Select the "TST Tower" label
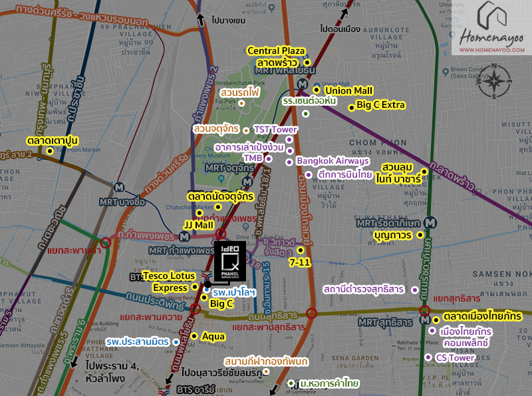532x396 pixels. point(275,129)
